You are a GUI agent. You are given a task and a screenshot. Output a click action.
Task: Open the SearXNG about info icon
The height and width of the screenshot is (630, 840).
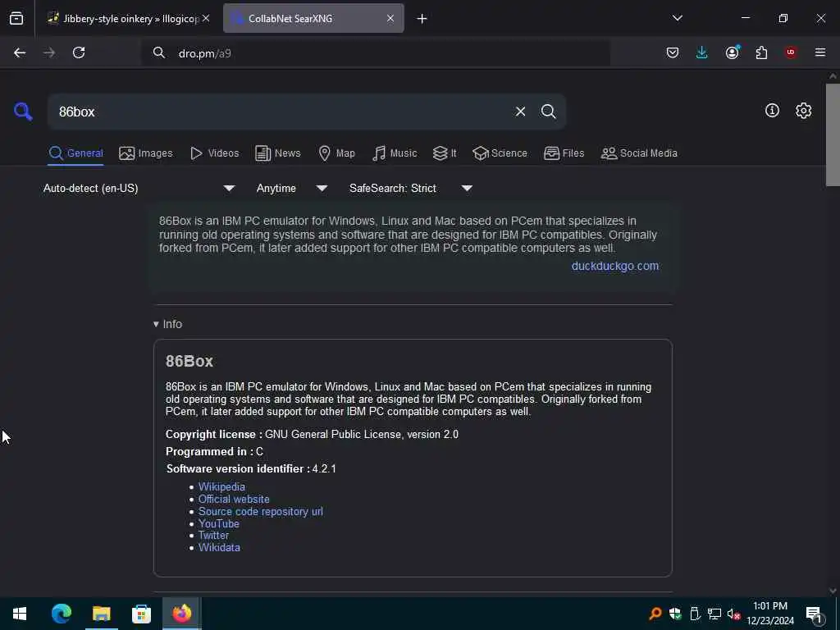point(772,111)
